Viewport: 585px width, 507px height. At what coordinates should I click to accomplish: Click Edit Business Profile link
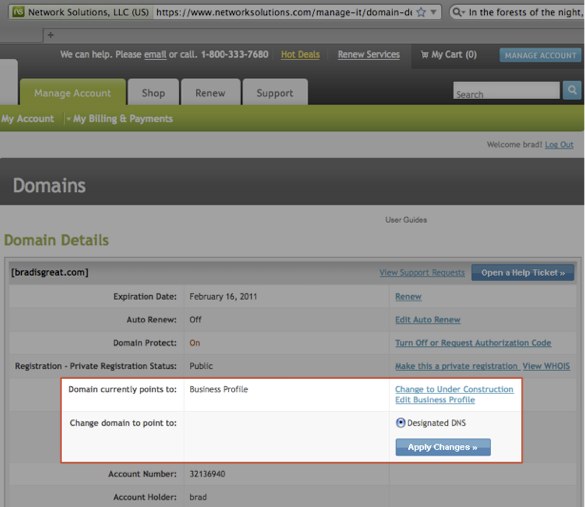(x=435, y=400)
